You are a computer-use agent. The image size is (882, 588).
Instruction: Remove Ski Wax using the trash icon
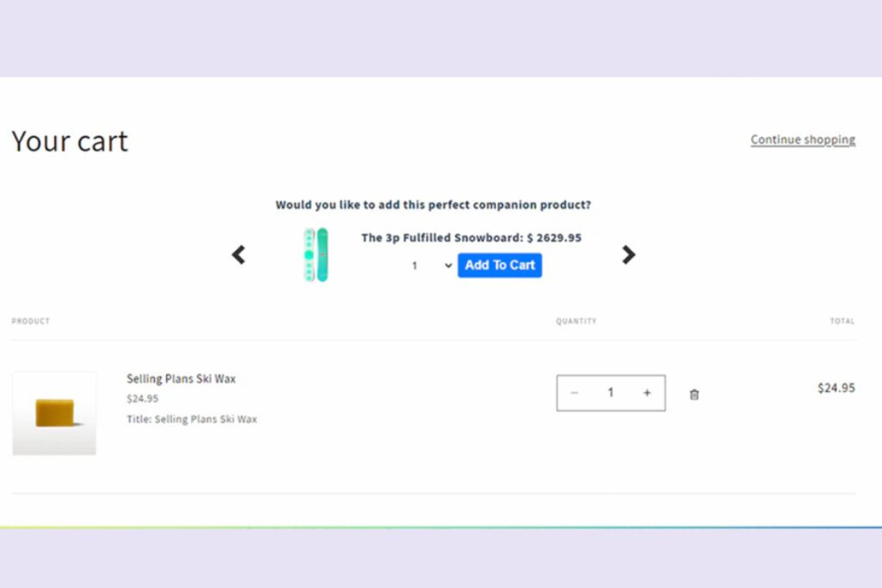[x=694, y=394]
